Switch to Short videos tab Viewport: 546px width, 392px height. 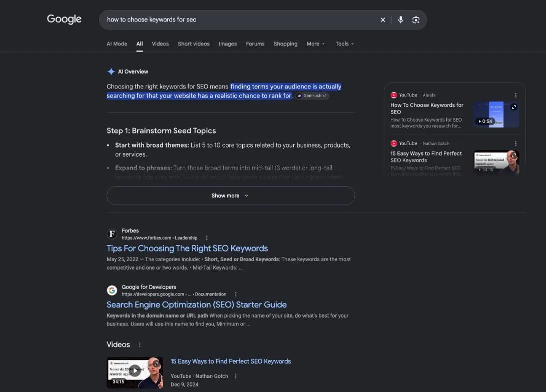194,44
